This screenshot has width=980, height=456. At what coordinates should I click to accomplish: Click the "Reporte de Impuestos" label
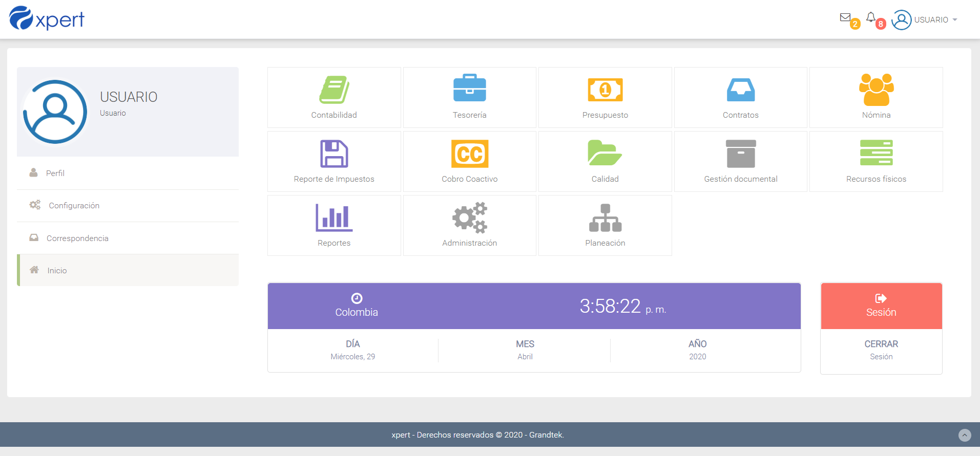coord(334,179)
